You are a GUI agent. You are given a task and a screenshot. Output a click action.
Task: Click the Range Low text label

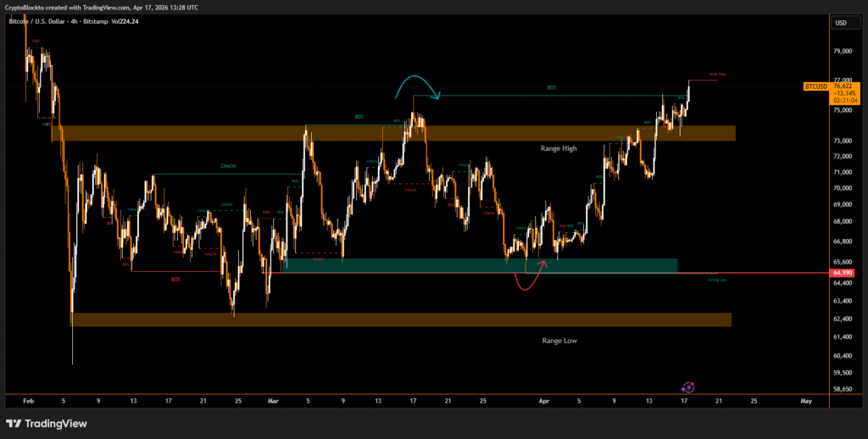559,340
